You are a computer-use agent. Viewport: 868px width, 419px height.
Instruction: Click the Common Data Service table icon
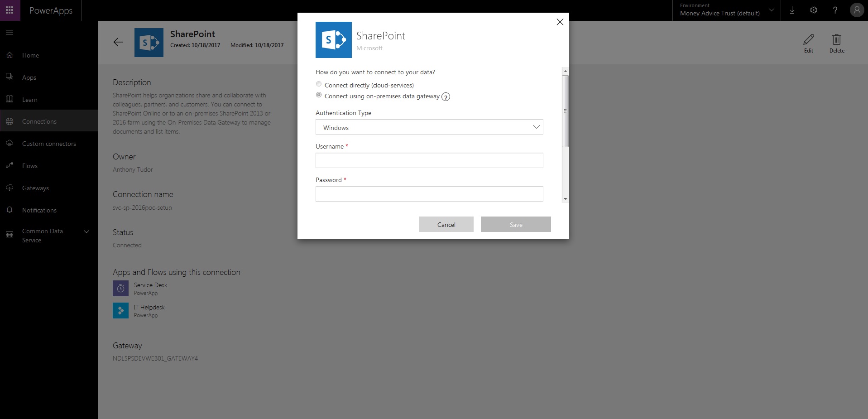click(x=10, y=235)
